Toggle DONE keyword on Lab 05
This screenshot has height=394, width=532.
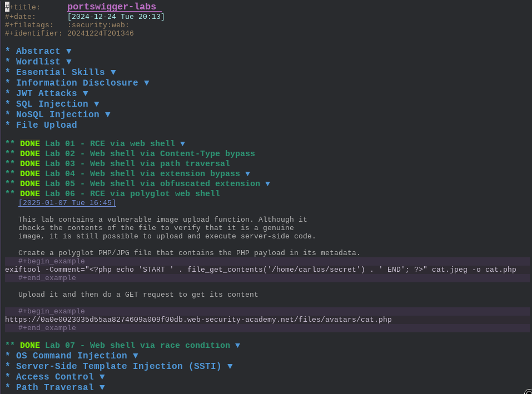[x=30, y=184]
